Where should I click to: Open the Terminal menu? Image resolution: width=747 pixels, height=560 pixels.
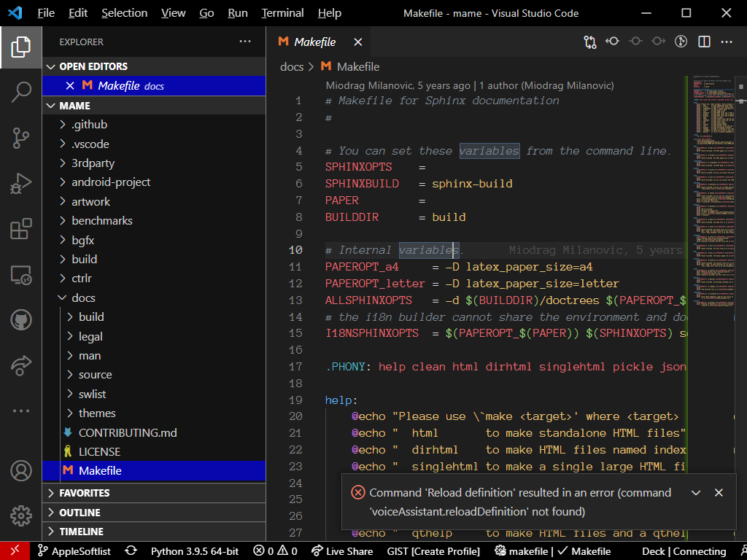[282, 13]
